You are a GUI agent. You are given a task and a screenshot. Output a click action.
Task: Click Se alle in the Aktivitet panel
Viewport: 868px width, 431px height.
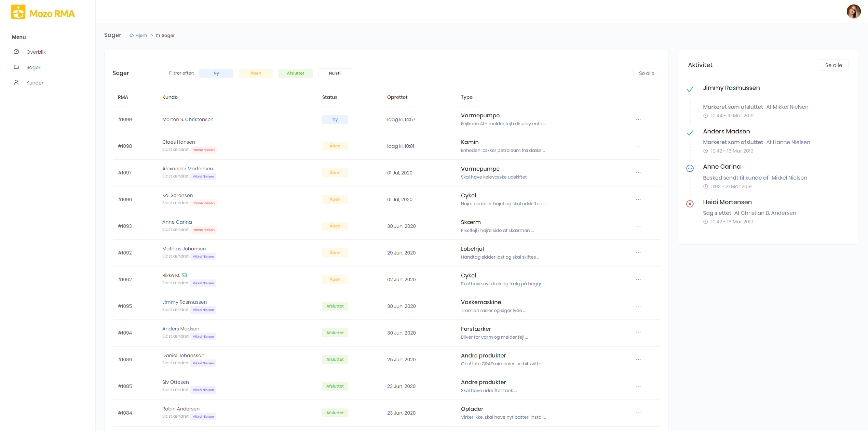(x=833, y=65)
